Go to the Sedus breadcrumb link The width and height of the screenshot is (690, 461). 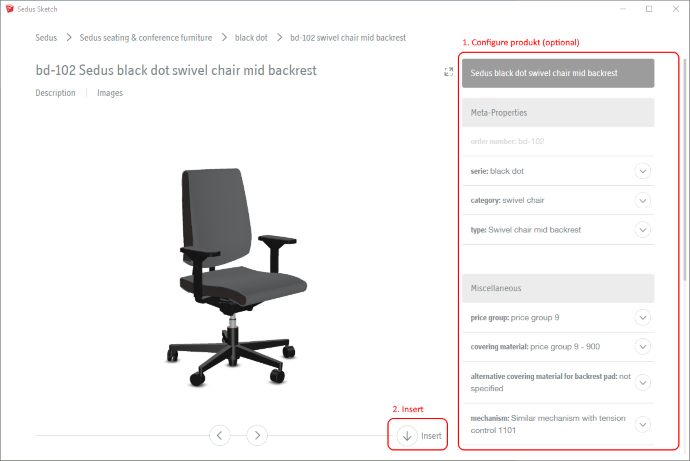coord(46,38)
